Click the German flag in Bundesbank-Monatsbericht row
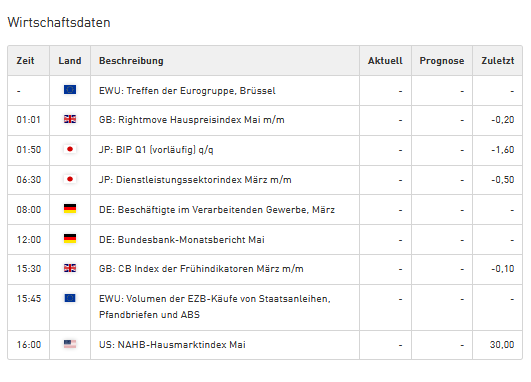This screenshot has width=531, height=382. 70,238
